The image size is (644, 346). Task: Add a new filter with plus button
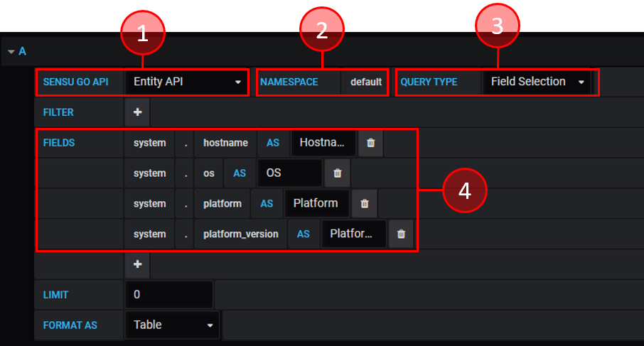point(137,112)
